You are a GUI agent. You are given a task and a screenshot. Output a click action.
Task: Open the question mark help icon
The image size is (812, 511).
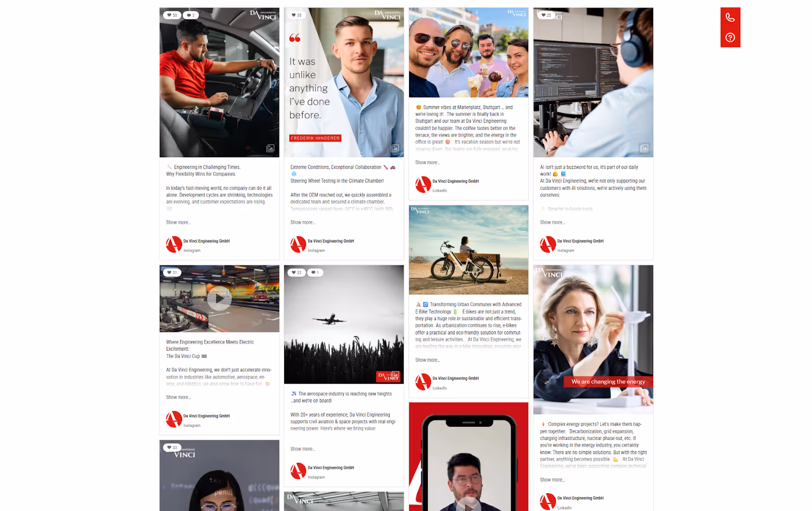tap(730, 38)
